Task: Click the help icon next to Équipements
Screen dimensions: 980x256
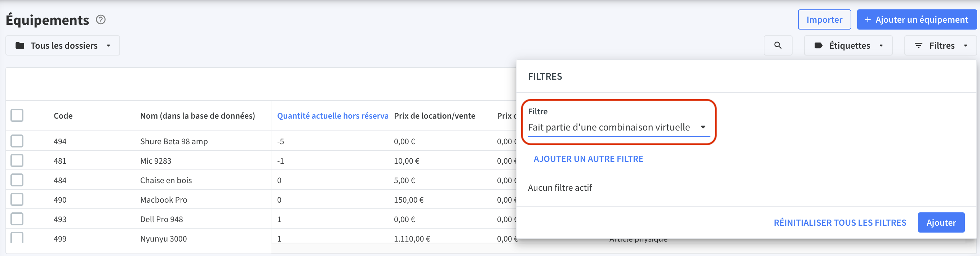Action: pyautogui.click(x=101, y=19)
